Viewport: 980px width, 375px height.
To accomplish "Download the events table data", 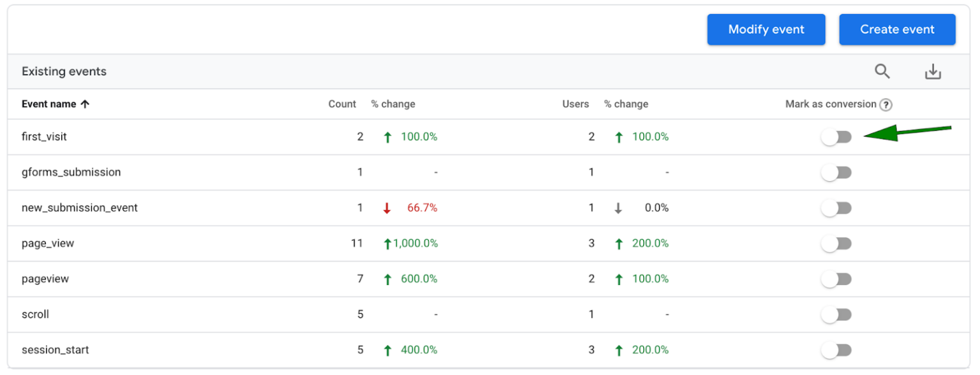I will pyautogui.click(x=933, y=71).
